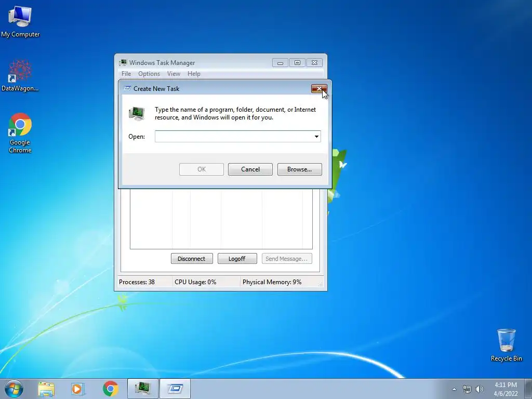
Task: Select the Task Manager taskbar button
Action: pos(142,389)
